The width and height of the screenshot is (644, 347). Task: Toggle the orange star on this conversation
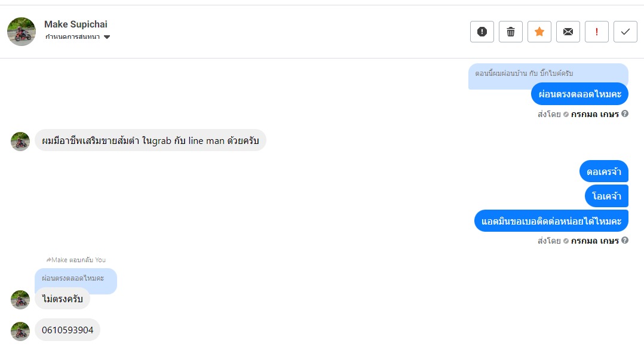coord(539,32)
